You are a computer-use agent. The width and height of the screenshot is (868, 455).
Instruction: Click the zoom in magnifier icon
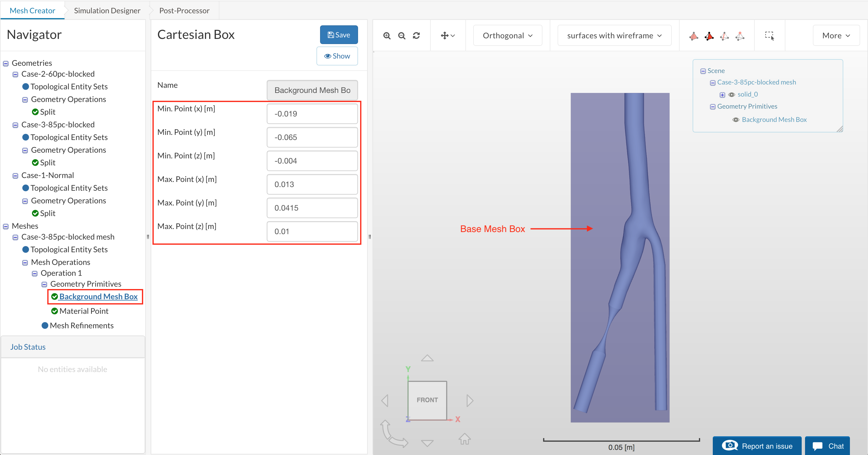click(387, 36)
